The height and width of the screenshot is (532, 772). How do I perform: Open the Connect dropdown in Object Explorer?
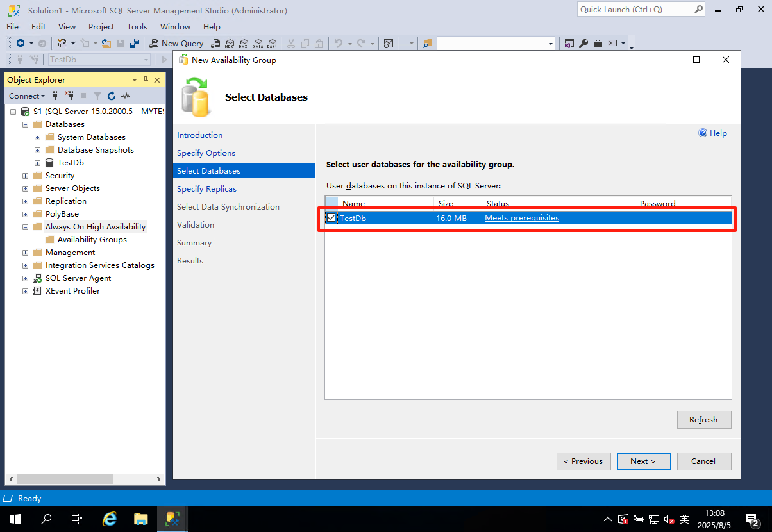26,96
